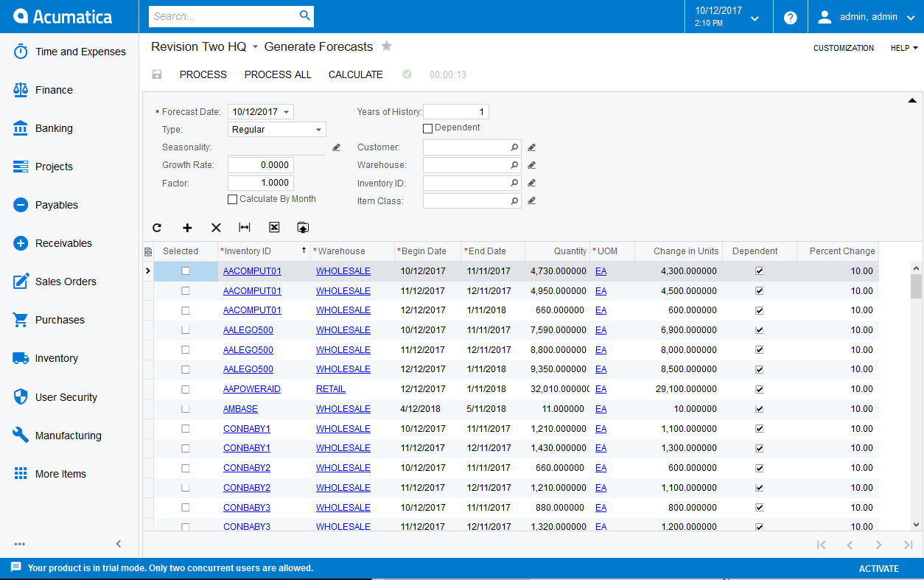This screenshot has width=924, height=580.
Task: Open the Inventory menu in sidebar
Action: [56, 358]
